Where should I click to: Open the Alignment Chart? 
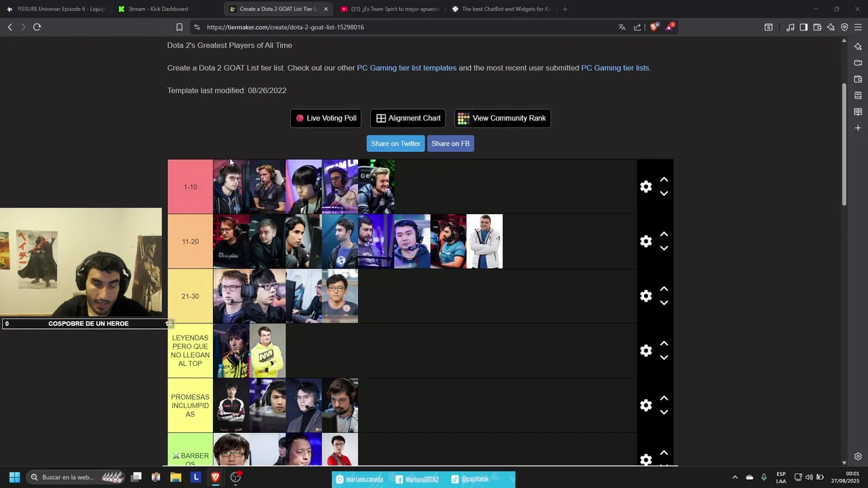[408, 118]
